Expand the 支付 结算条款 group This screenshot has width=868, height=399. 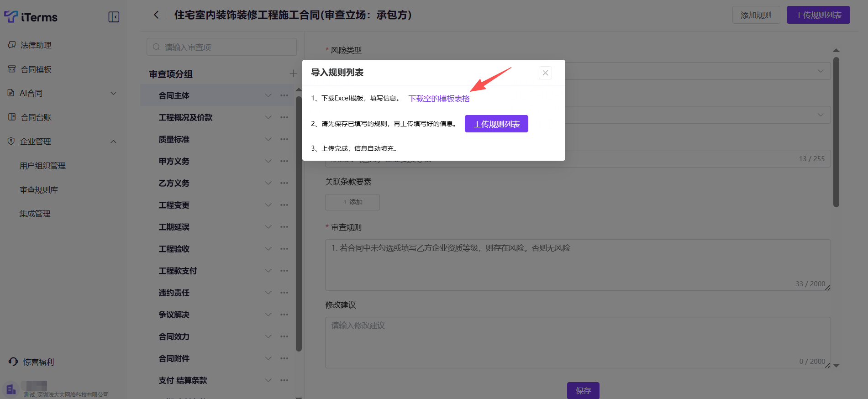268,380
